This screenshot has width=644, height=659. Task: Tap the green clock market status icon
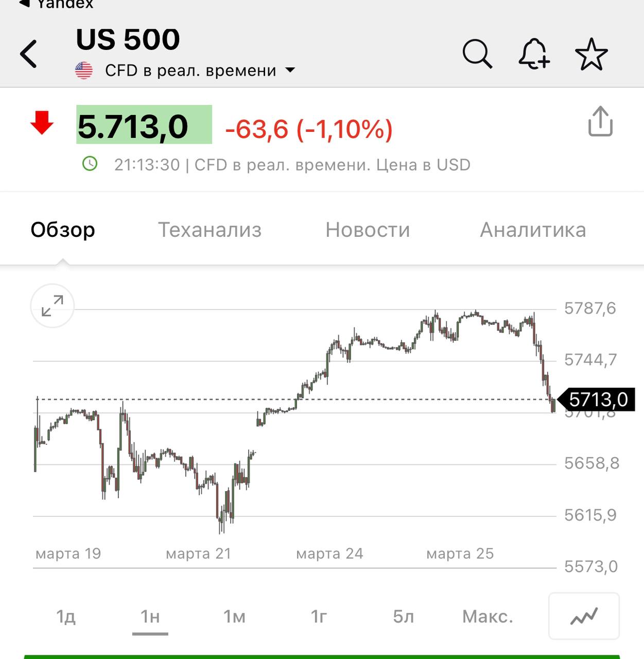click(x=90, y=164)
